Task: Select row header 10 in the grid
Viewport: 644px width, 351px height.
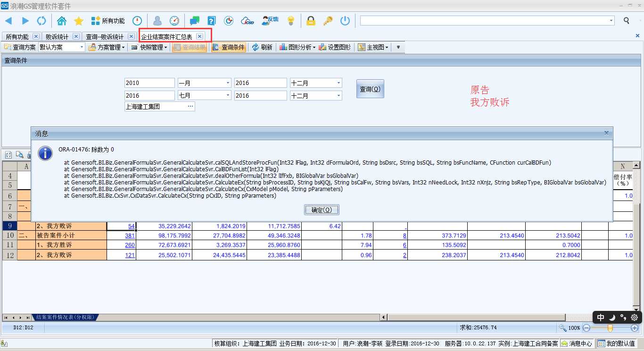Action: point(10,235)
